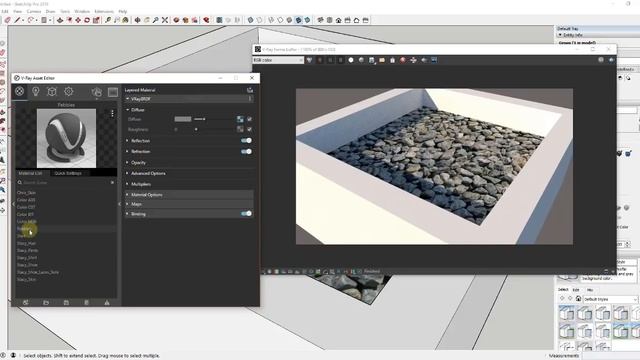Image resolution: width=640 pixels, height=360 pixels.
Task: Open the Diffuse texture map slot
Action: [x=240, y=119]
